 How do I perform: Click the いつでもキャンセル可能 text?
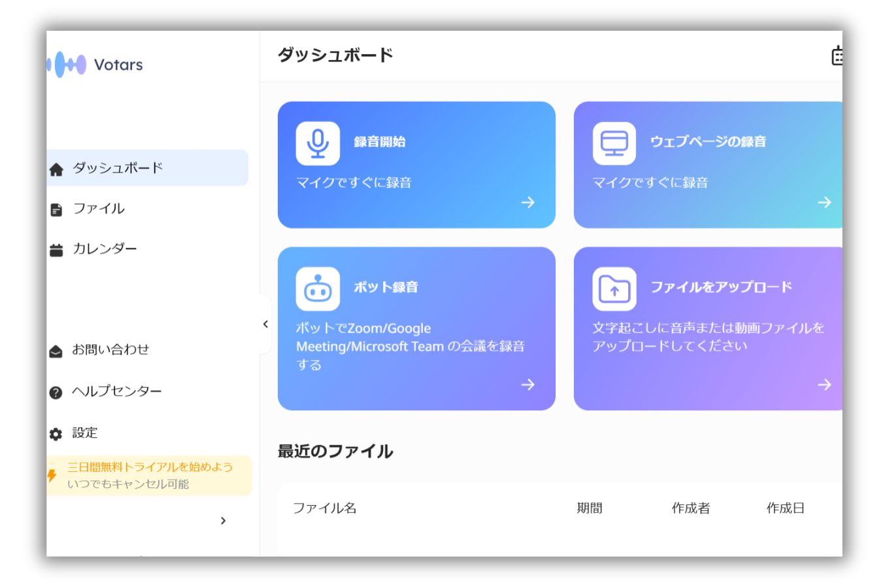tap(128, 484)
